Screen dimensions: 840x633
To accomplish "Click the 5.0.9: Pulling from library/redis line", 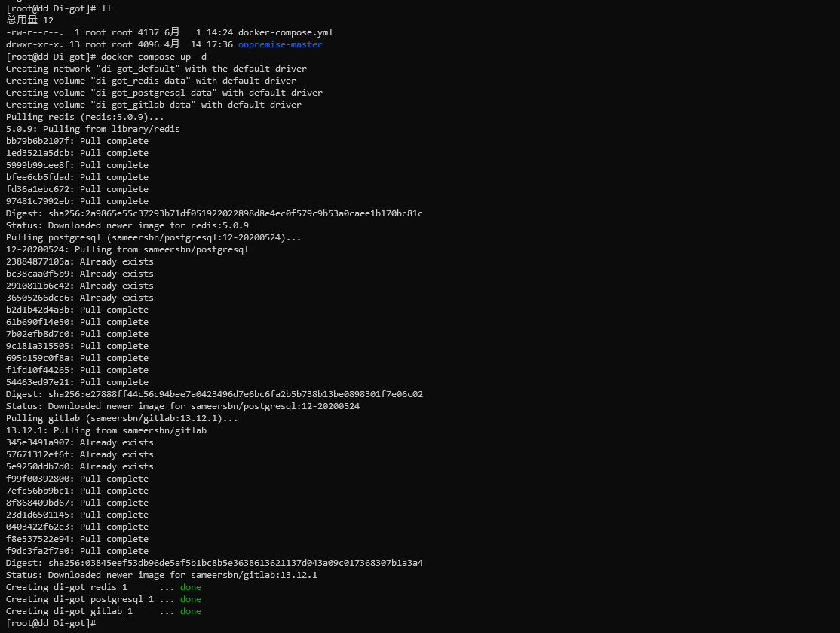I will click(94, 129).
